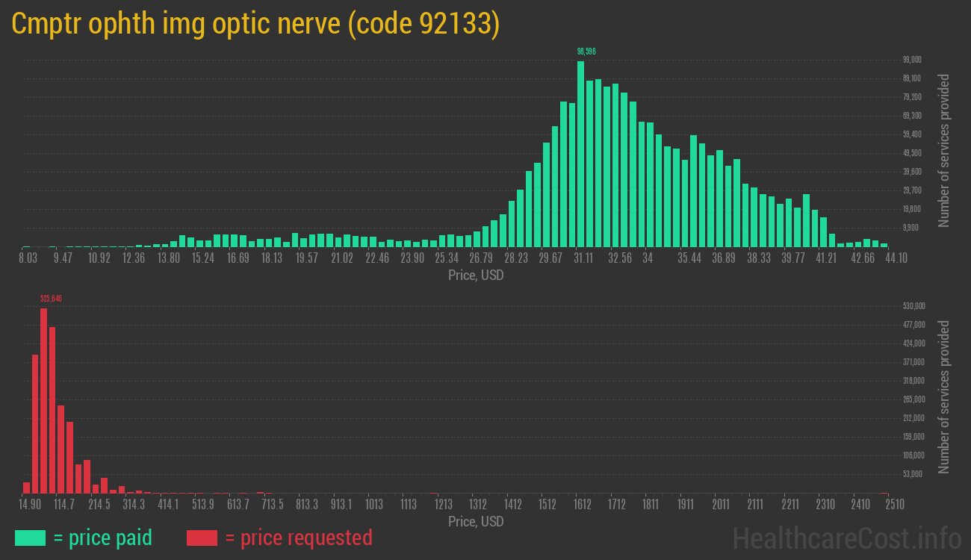Click the 530,000 value on right axis
The width and height of the screenshot is (971, 560).
913,305
